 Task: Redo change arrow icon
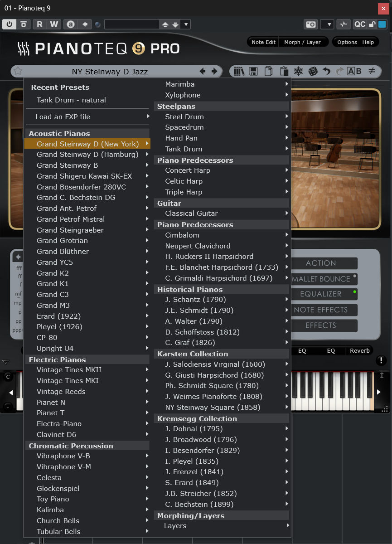339,71
